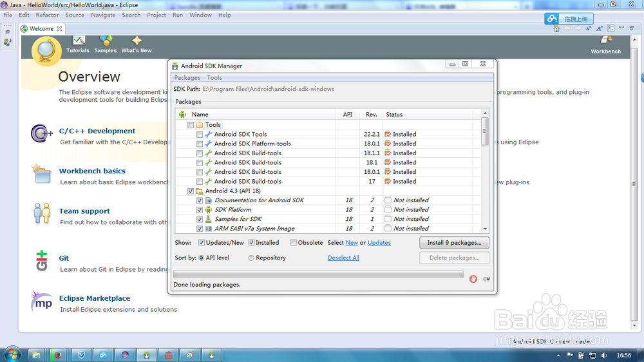Click the blue cloud upload icon at the top right
644x362 pixels.
tap(552, 19)
